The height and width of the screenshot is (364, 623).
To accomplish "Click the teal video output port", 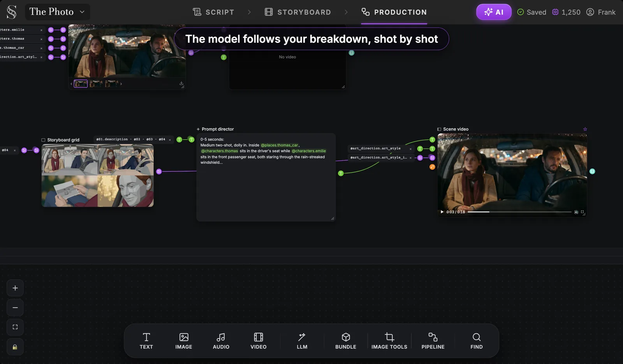I will 592,171.
